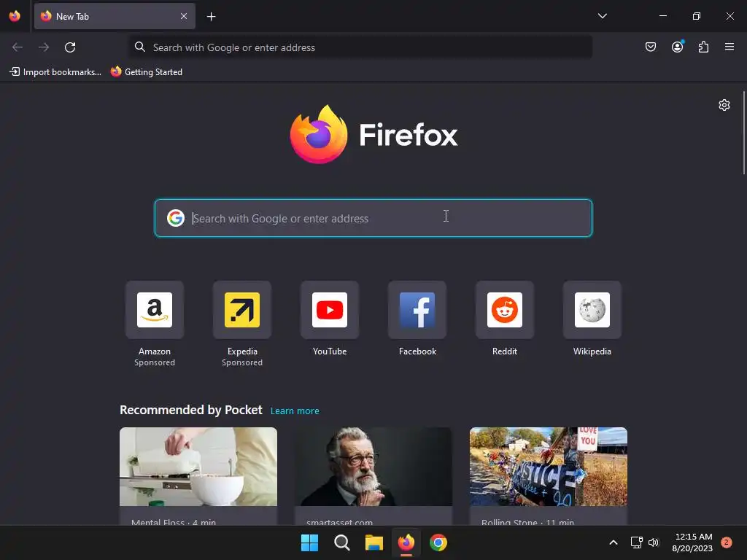Open the Rolling Stone article thumbnail

(549, 467)
